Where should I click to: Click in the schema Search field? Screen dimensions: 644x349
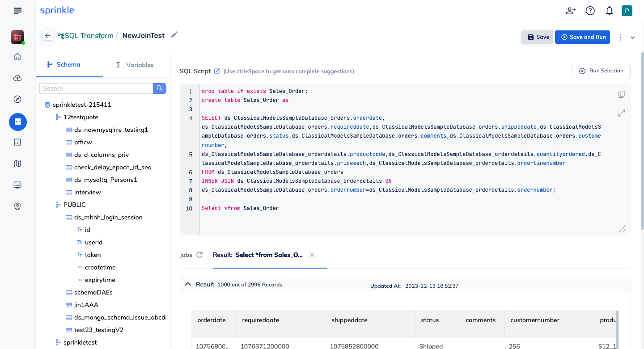96,88
